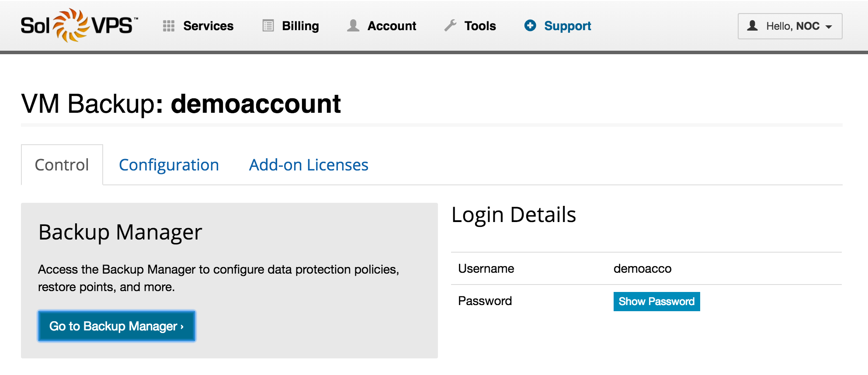The height and width of the screenshot is (375, 868).
Task: Select the Control tab
Action: [x=62, y=165]
